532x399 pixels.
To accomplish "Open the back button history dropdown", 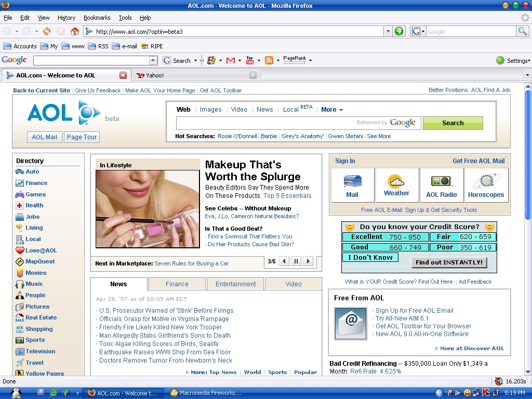I will (x=17, y=32).
